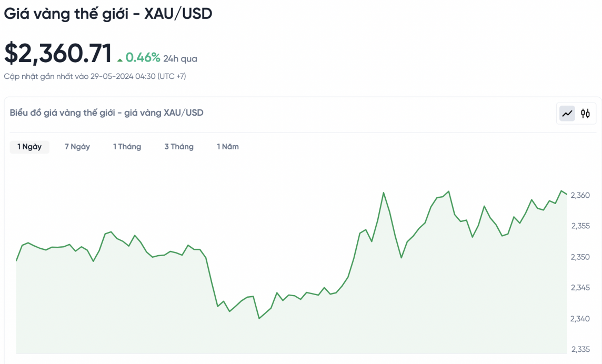Select the 1 Ngày time range
The image size is (602, 364).
tap(29, 147)
